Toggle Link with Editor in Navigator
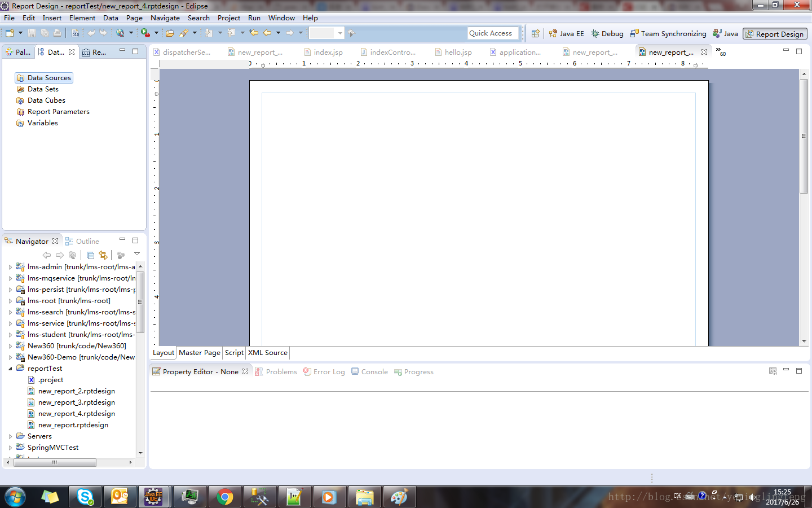 tap(103, 255)
